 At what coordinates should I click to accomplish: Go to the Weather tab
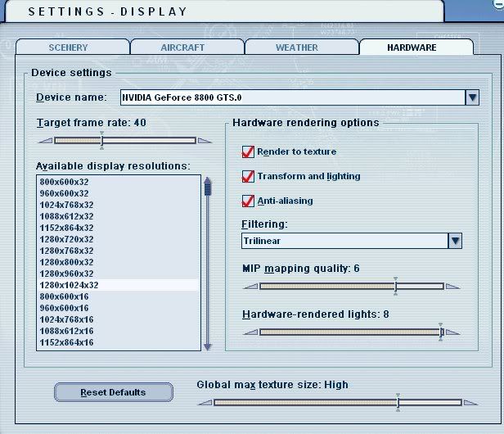[301, 47]
